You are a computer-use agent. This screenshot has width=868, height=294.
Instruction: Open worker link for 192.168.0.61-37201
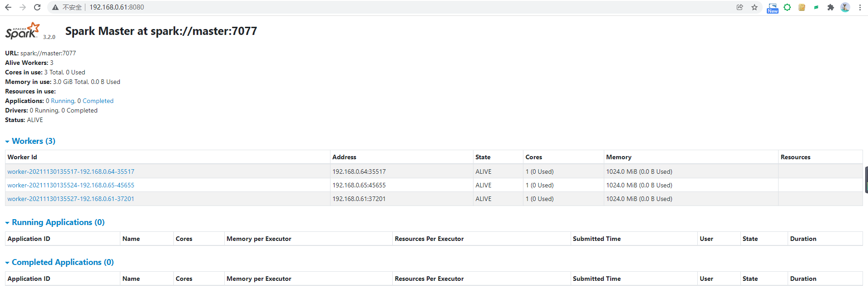click(x=71, y=199)
